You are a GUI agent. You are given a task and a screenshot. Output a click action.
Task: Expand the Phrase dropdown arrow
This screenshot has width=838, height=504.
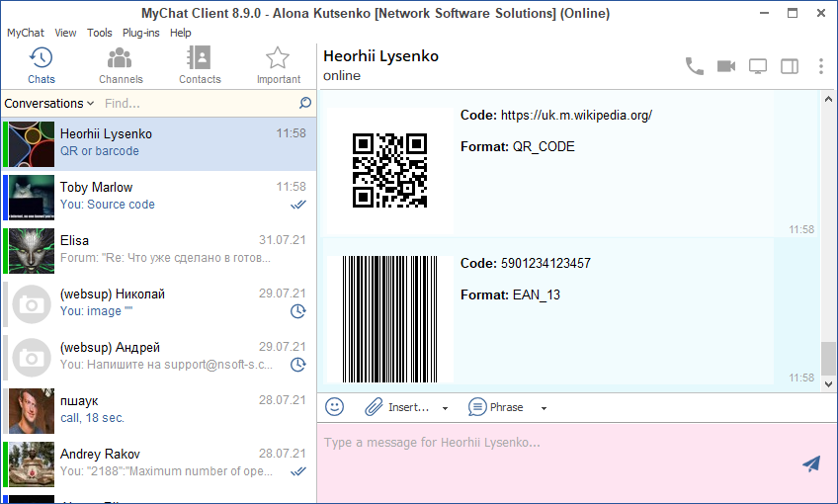tap(544, 408)
